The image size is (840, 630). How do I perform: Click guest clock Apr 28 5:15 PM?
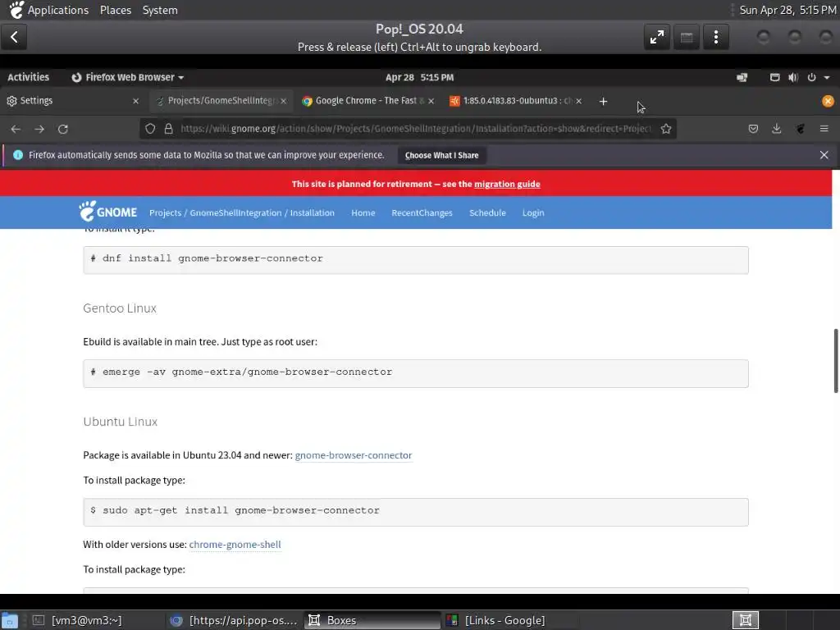419,77
